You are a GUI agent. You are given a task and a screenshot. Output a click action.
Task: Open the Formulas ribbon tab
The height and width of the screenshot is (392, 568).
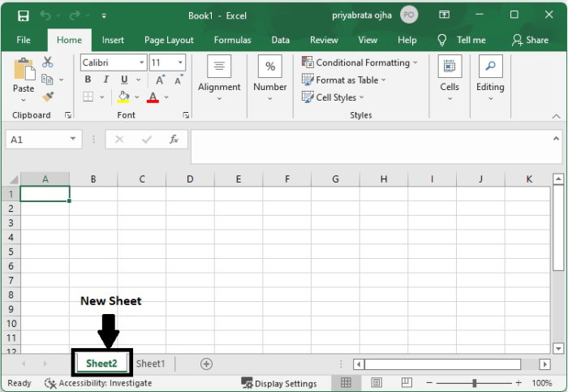coord(232,40)
